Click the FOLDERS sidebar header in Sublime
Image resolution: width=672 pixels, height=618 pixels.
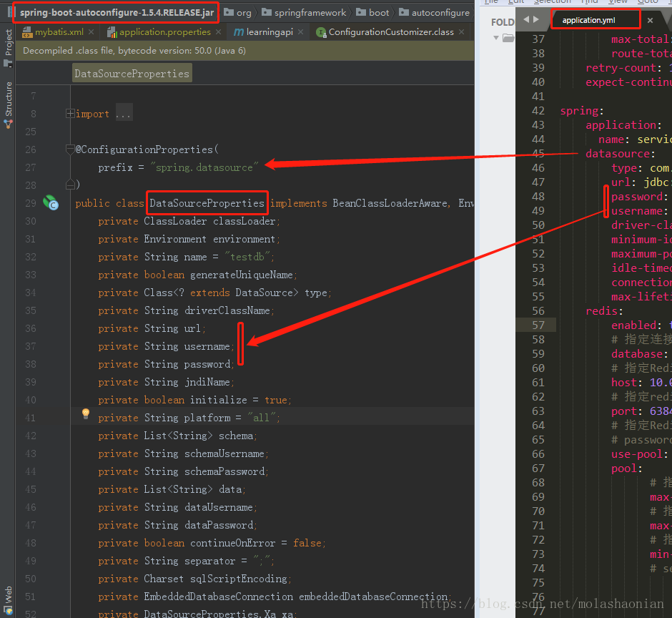tap(503, 22)
